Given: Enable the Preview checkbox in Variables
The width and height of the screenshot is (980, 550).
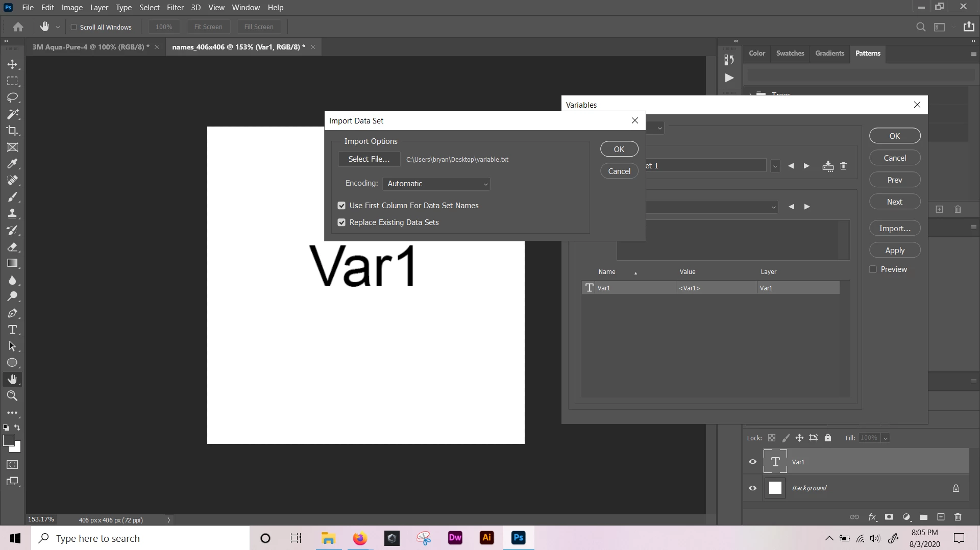Looking at the screenshot, I should (x=873, y=269).
